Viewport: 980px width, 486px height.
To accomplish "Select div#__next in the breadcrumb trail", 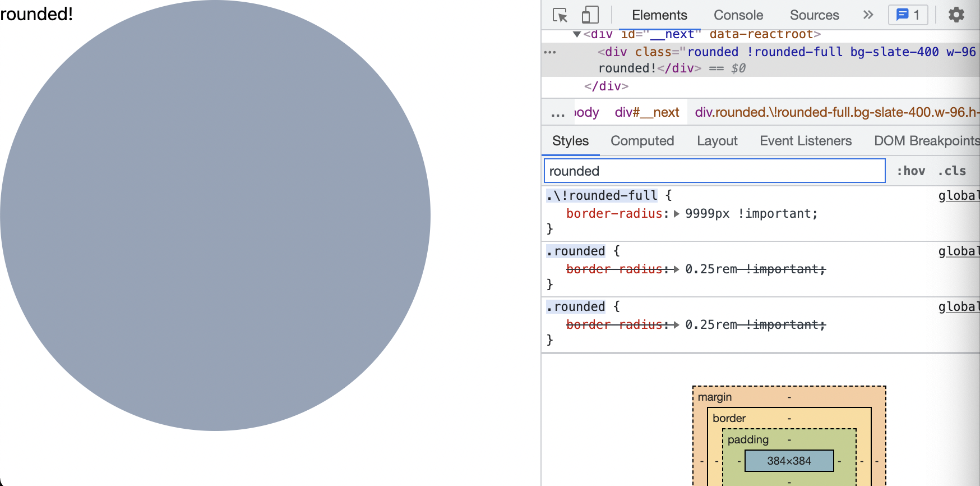I will tap(647, 112).
